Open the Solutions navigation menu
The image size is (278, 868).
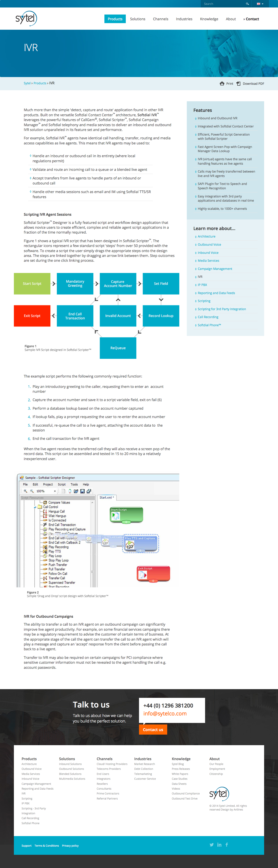(138, 19)
